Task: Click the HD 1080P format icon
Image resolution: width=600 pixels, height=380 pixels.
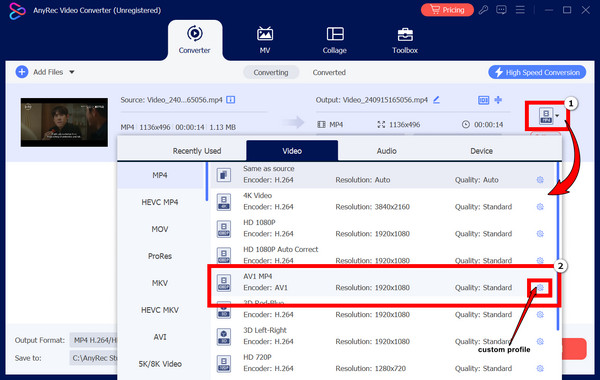Action: [x=224, y=229]
